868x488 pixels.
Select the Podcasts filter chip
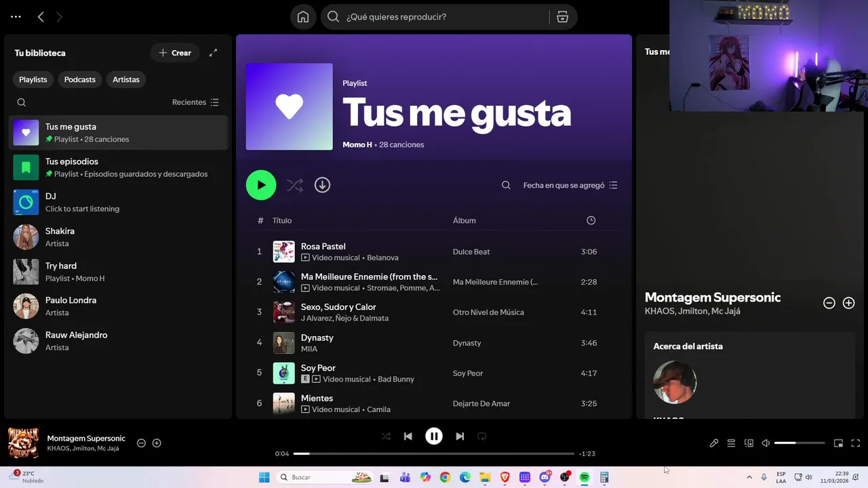click(x=80, y=79)
